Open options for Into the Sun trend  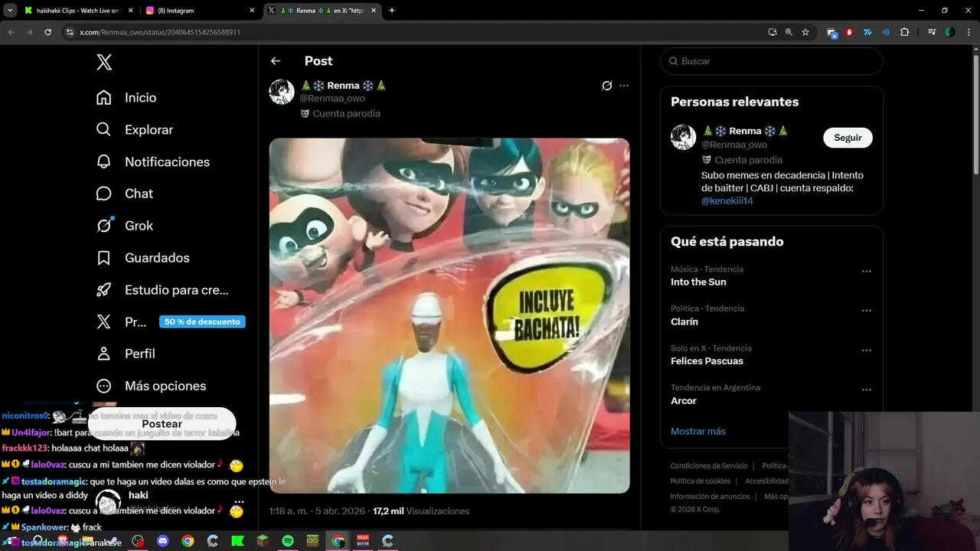[x=866, y=271]
